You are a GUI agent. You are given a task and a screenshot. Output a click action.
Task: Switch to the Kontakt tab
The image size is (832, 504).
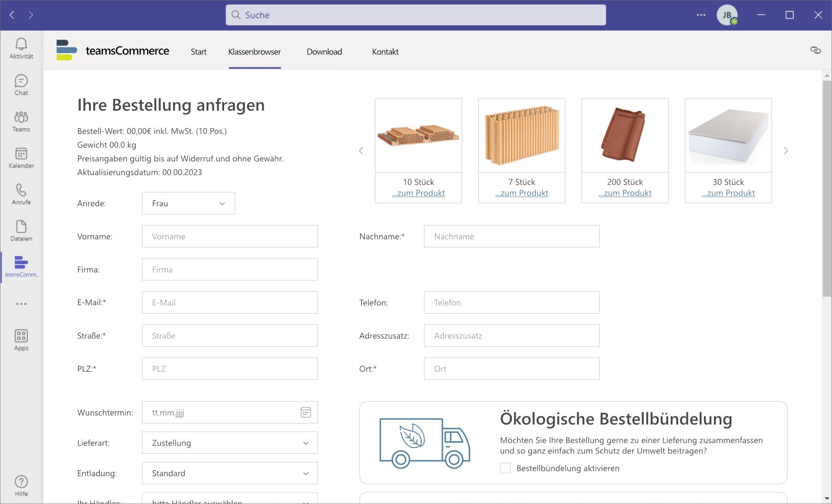coord(385,52)
